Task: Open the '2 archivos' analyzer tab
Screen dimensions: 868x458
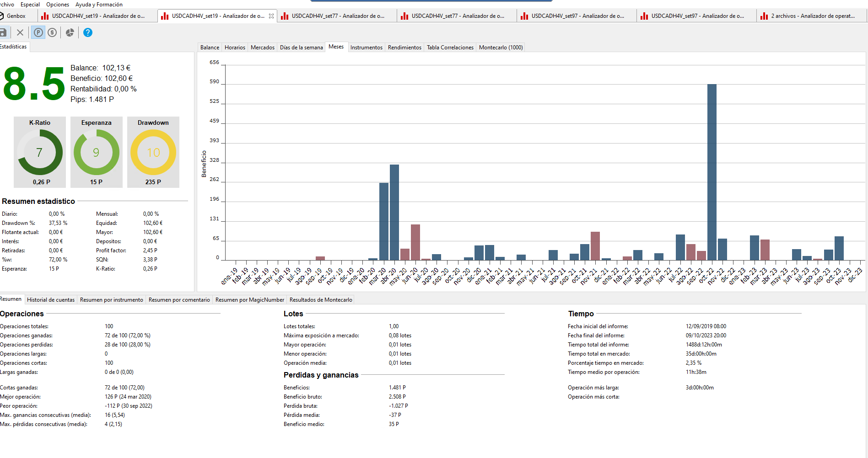Action: tap(812, 16)
